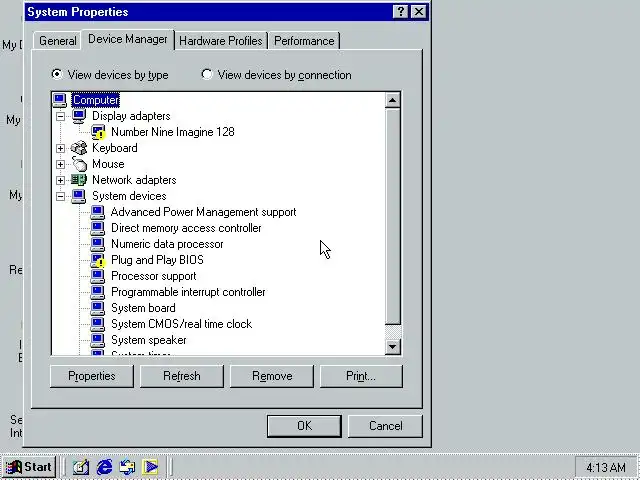Click the Plug and Play BIOS warning icon
This screenshot has height=480, width=640.
(98, 260)
